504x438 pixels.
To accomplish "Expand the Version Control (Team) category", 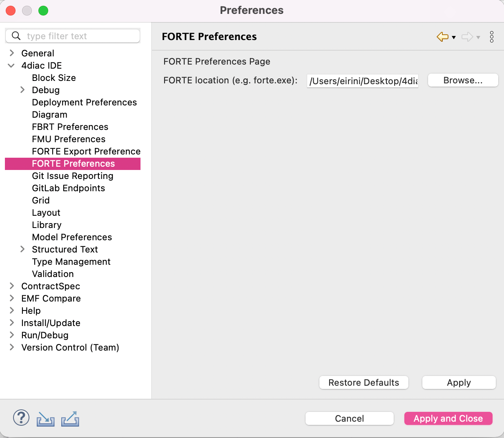I will (12, 347).
